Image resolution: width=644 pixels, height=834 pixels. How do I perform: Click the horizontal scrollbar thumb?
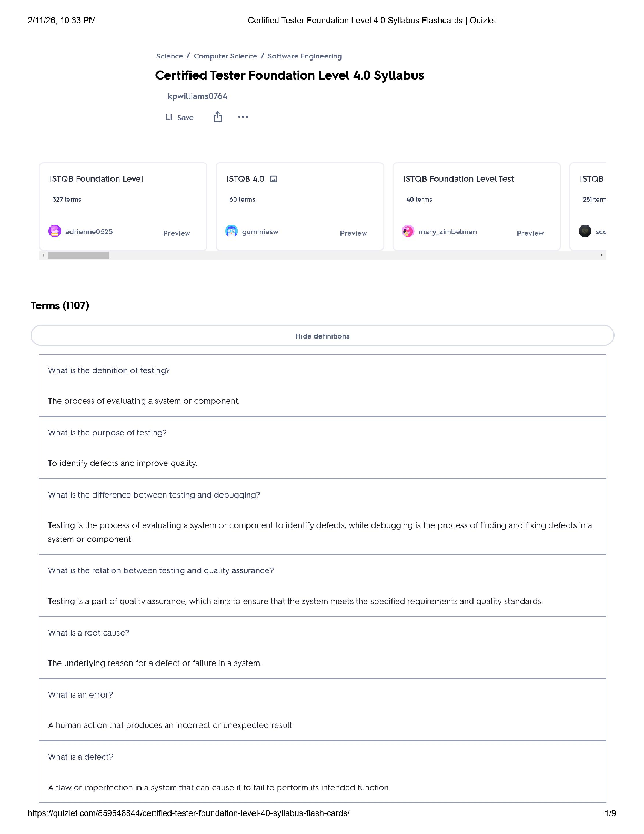78,255
